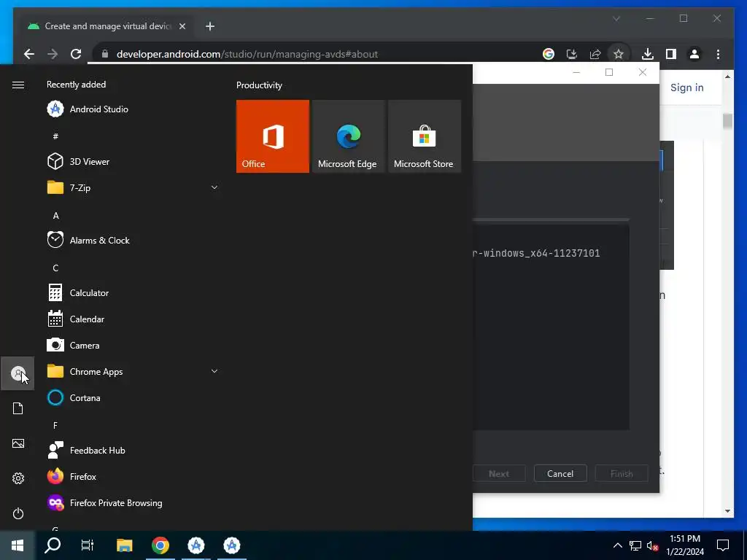
Task: Click Sign in on developer page
Action: (x=686, y=87)
